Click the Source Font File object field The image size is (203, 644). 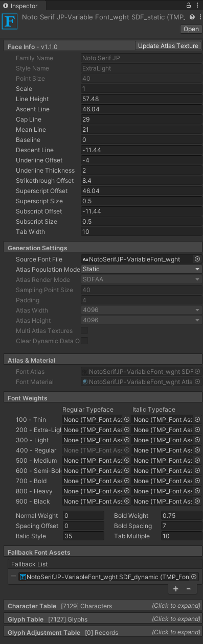coord(141,259)
